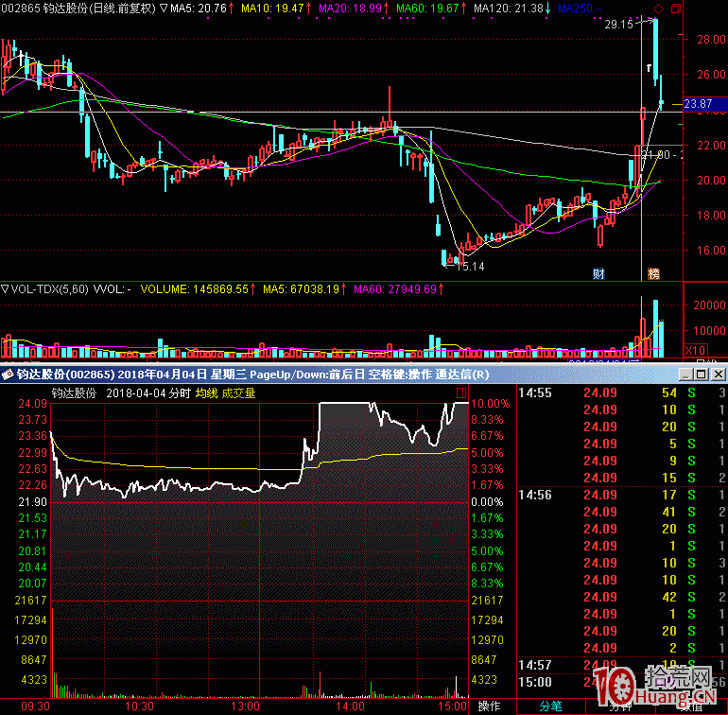Select the trade row with volume 15
The height and width of the screenshot is (715, 728).
[622, 478]
